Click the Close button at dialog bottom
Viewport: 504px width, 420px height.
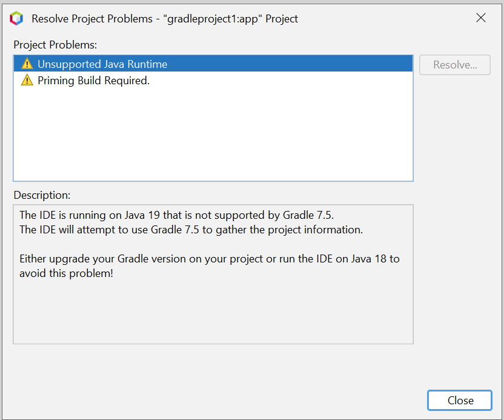[460, 401]
